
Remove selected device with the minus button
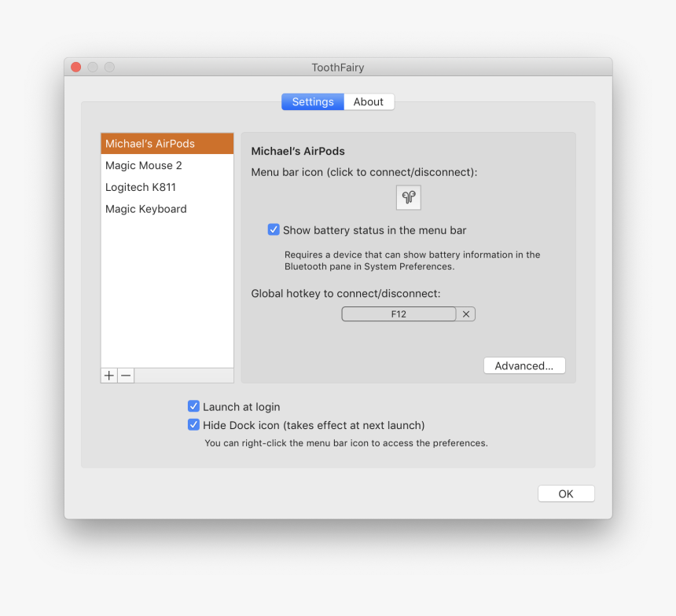(126, 375)
